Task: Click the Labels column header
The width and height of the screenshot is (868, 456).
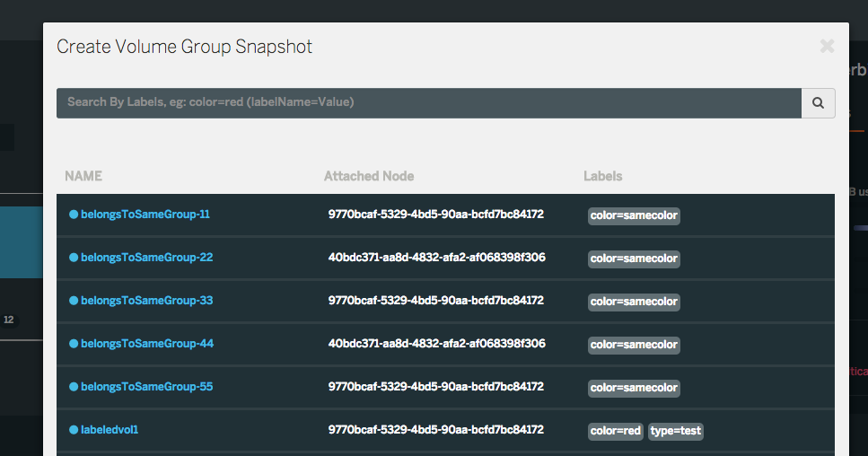Action: coord(602,176)
